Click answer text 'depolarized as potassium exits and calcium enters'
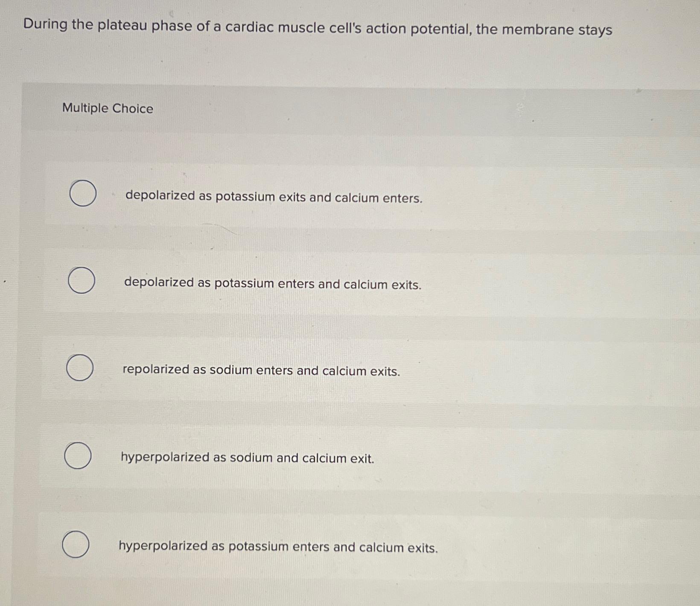 274,197
